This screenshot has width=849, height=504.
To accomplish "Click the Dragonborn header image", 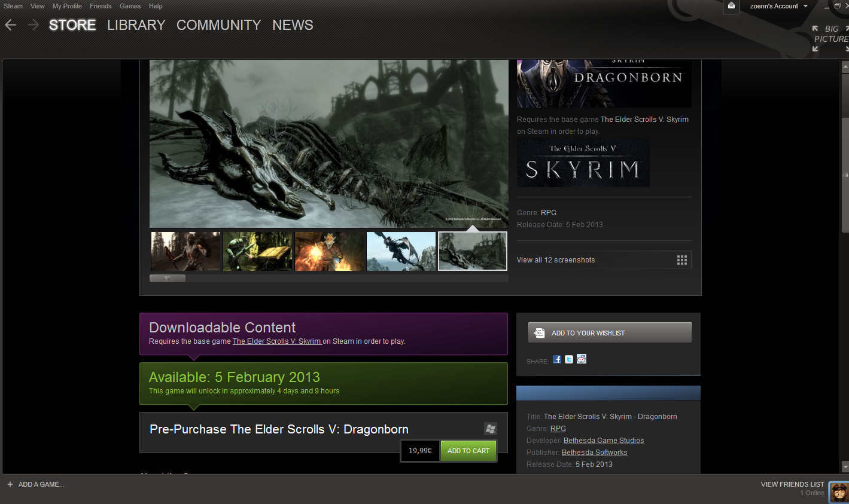I will [604, 84].
